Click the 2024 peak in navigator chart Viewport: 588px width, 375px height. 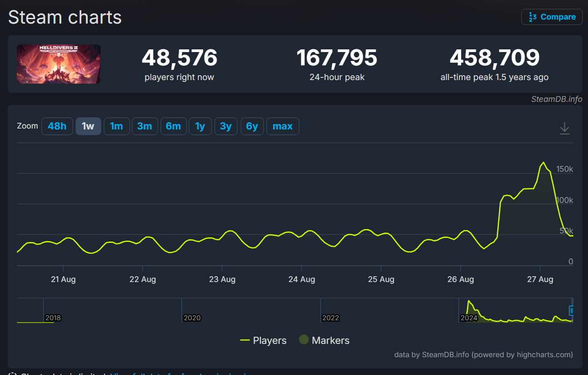[468, 302]
